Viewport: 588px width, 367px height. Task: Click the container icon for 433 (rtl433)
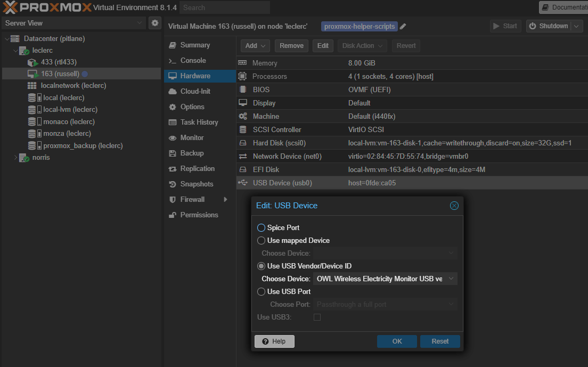pyautogui.click(x=32, y=62)
